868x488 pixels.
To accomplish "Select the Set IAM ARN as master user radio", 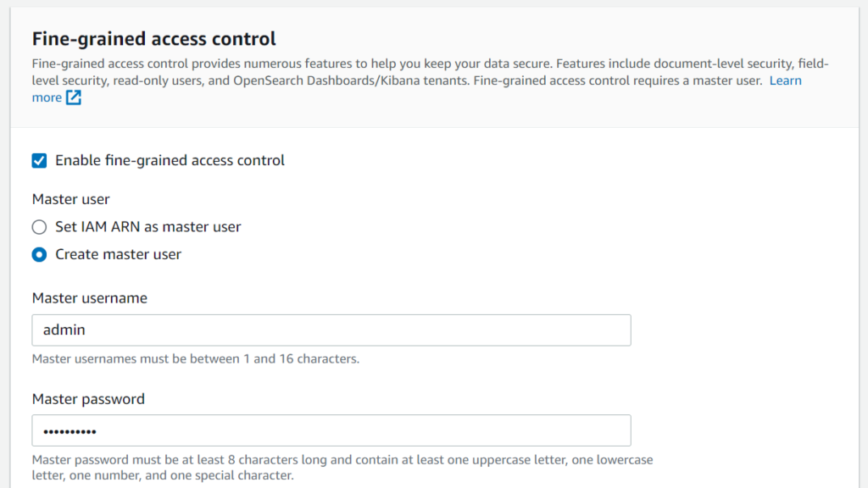I will [x=39, y=227].
